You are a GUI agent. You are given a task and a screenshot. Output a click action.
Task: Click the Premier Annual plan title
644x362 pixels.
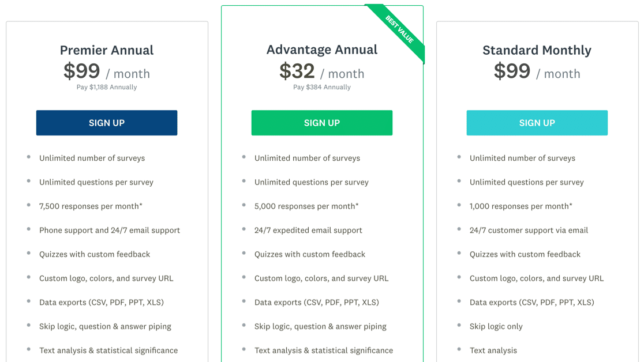[107, 50]
